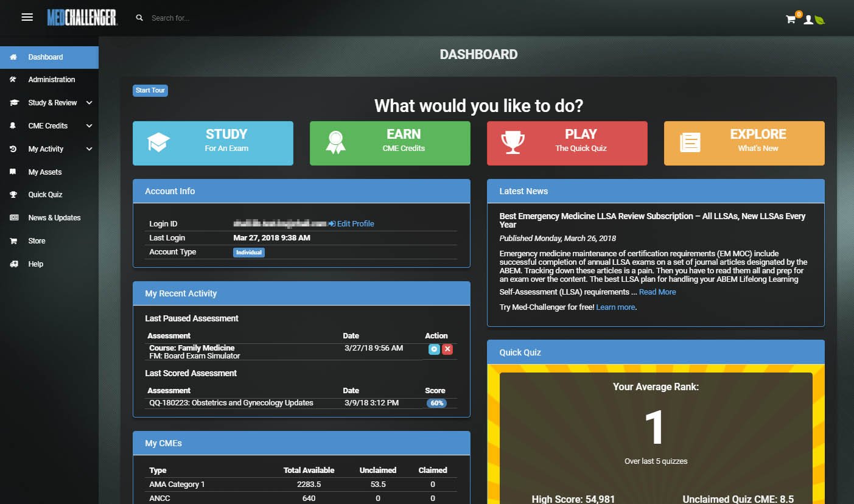The image size is (854, 504).
Task: Click the Quick Quiz panel header
Action: pyautogui.click(x=656, y=352)
